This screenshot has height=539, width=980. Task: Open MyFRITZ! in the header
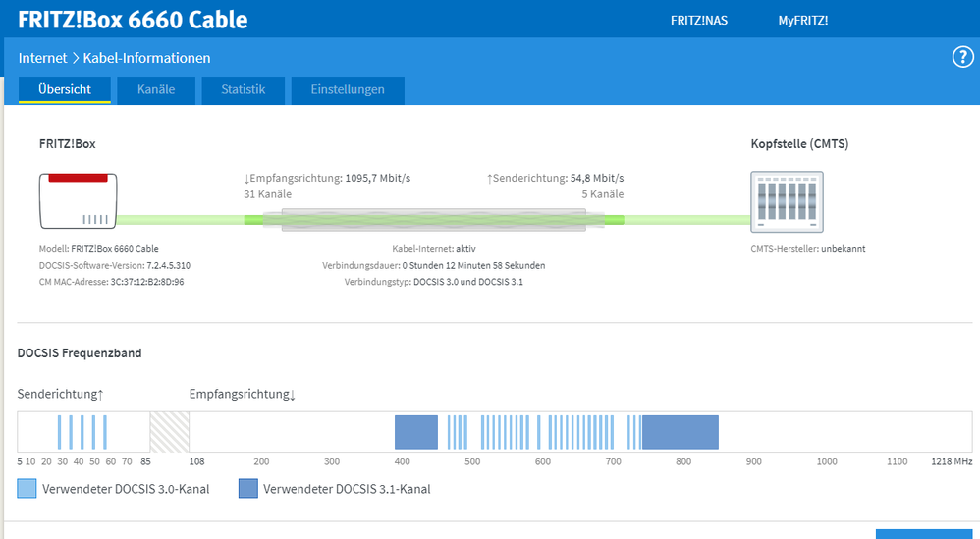803,20
